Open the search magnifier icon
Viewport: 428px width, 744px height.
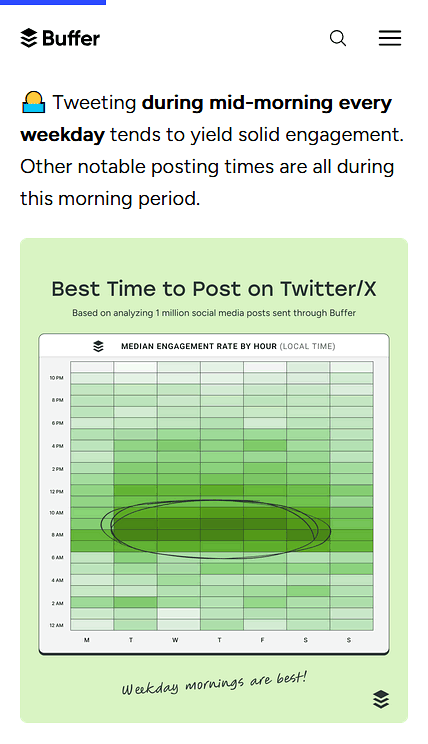pyautogui.click(x=338, y=38)
